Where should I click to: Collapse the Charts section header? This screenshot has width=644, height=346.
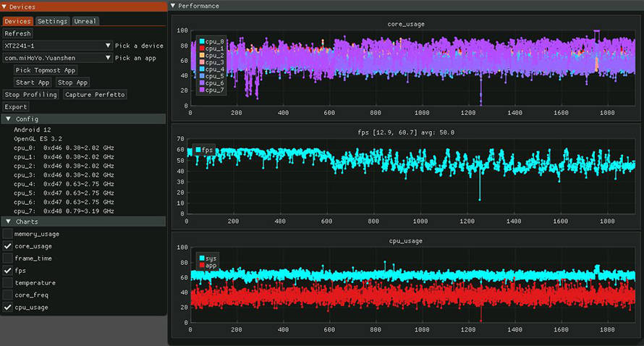tap(8, 221)
